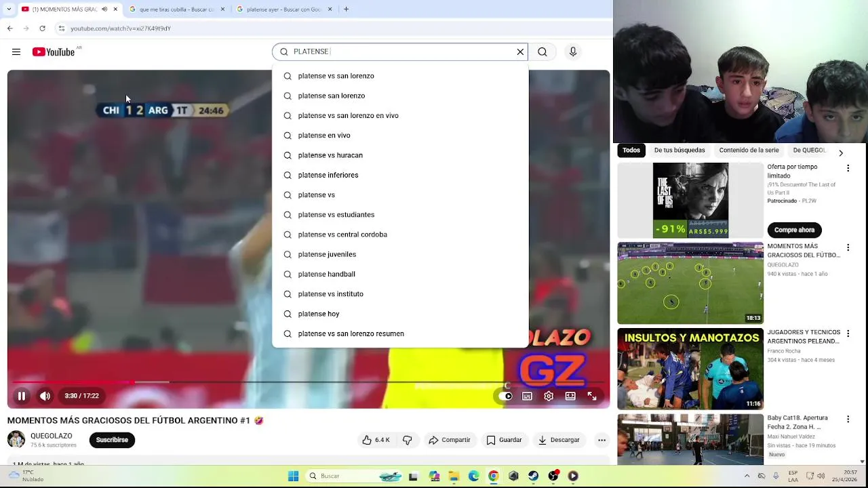Save the video with the Guardar button
This screenshot has height=488, width=868.
coord(504,440)
